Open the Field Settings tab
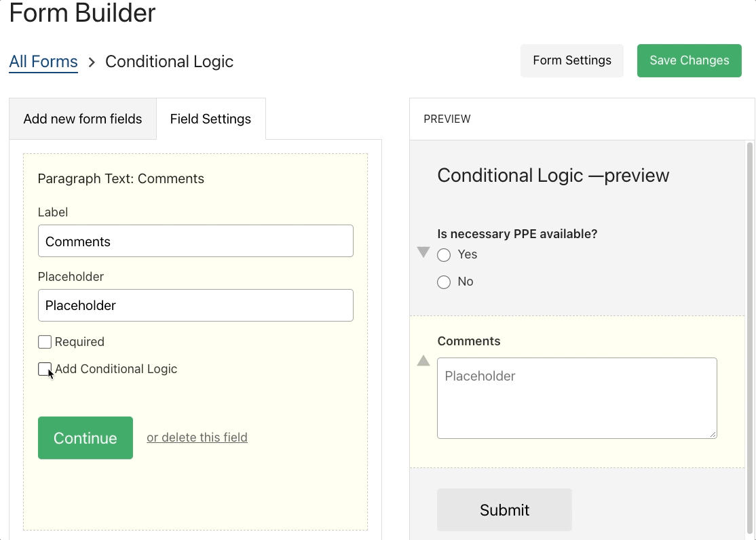The image size is (756, 540). (210, 118)
